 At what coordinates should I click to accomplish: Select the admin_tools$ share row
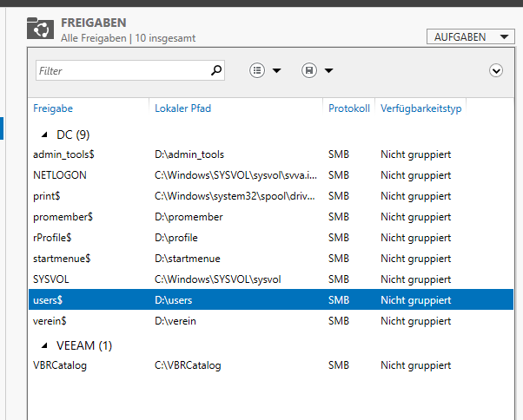click(271, 154)
